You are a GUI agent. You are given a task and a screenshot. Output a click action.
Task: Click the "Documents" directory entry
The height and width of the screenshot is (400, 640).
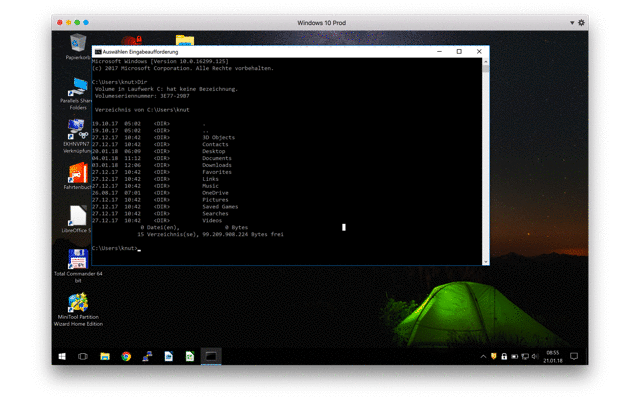(217, 158)
